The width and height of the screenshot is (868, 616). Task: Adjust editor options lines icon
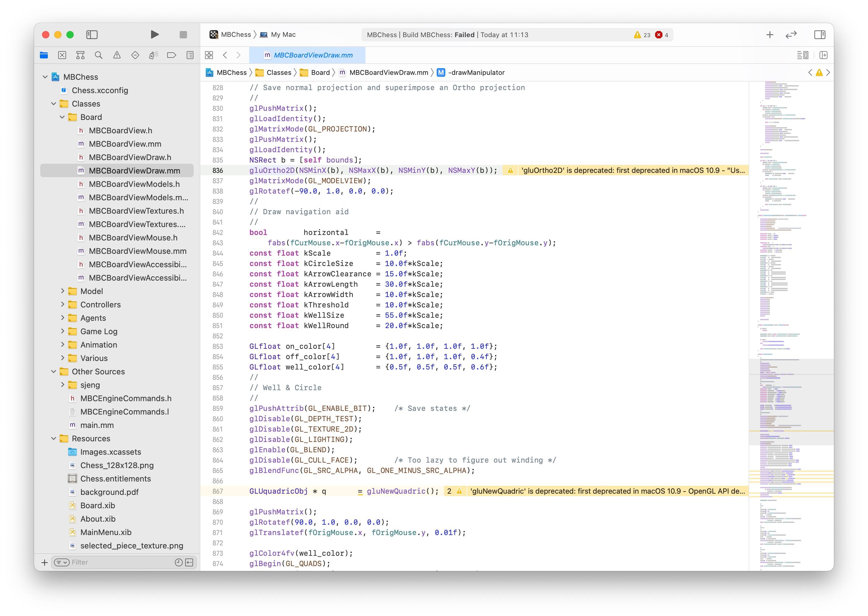(x=802, y=55)
